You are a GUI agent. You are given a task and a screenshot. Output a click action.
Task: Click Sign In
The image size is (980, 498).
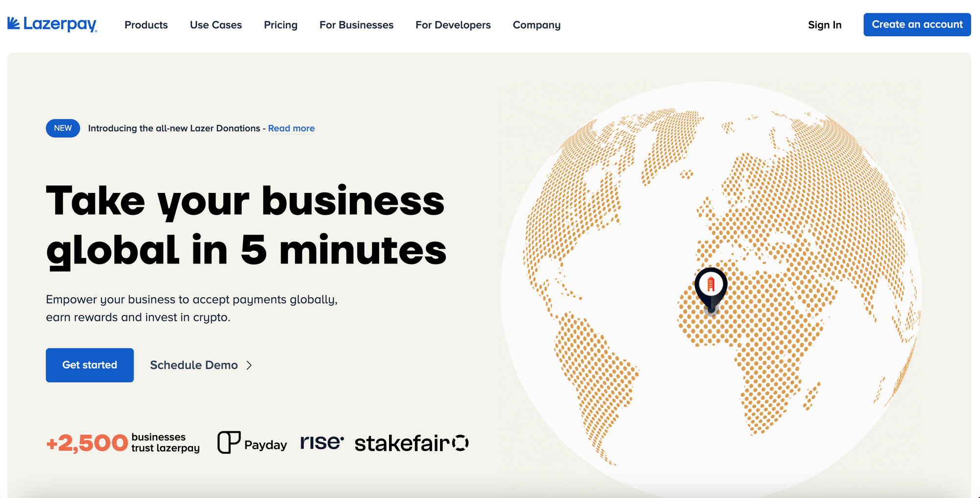point(825,24)
